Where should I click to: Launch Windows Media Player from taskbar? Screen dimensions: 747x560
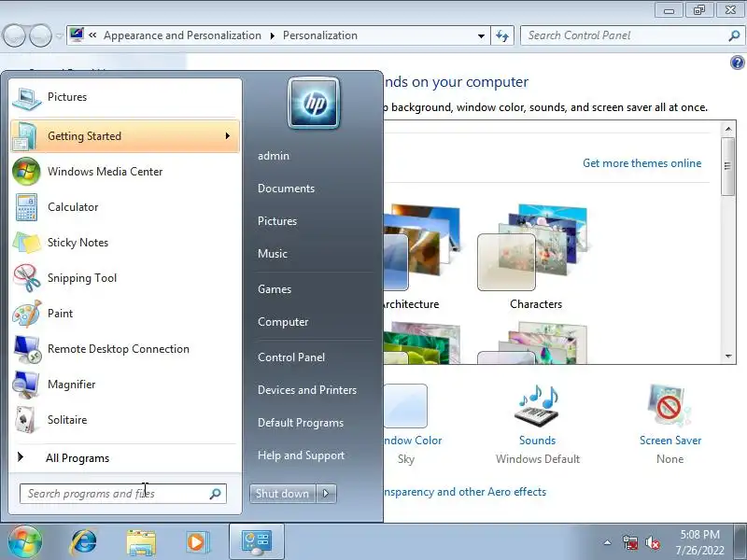(x=197, y=542)
